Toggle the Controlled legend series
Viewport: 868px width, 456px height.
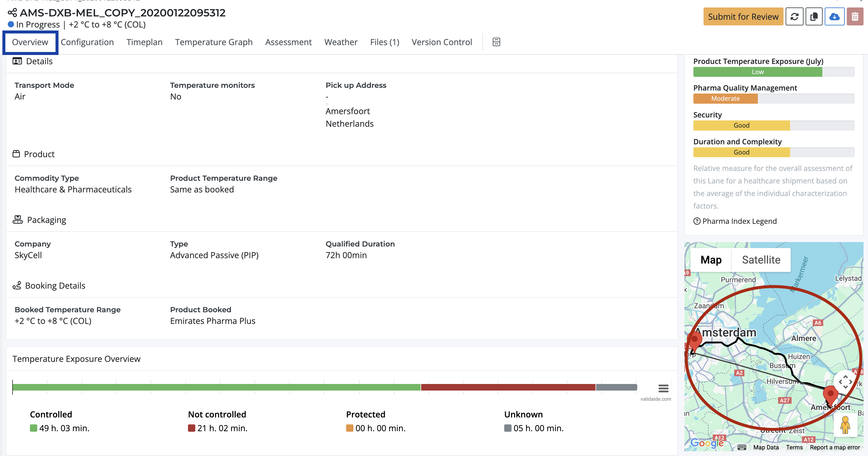point(51,414)
